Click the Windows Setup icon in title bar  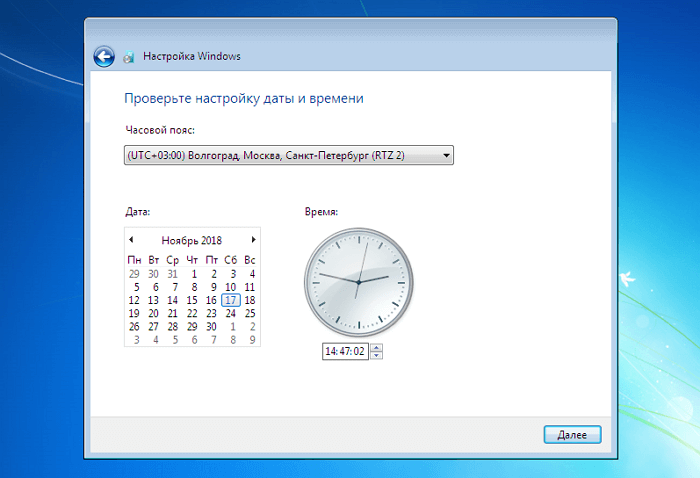129,57
